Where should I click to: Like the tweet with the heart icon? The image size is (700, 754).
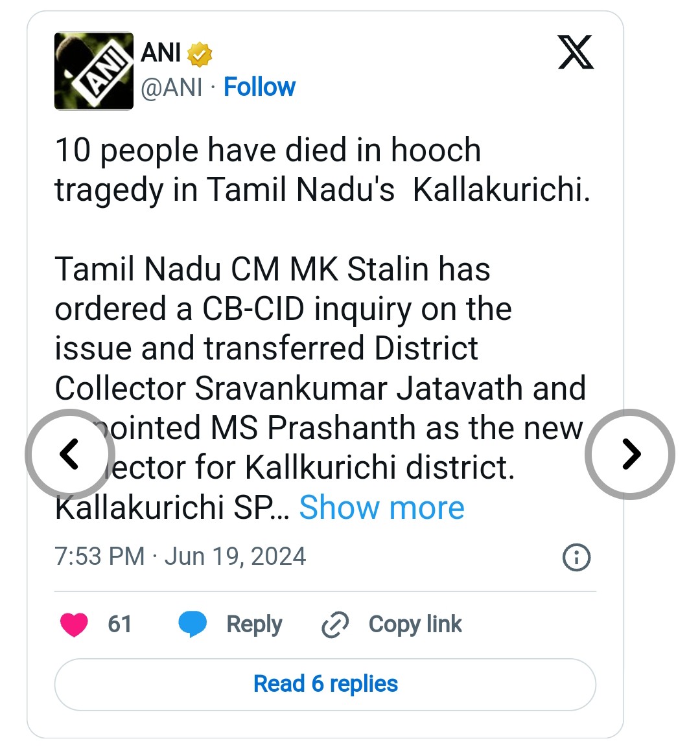(75, 624)
